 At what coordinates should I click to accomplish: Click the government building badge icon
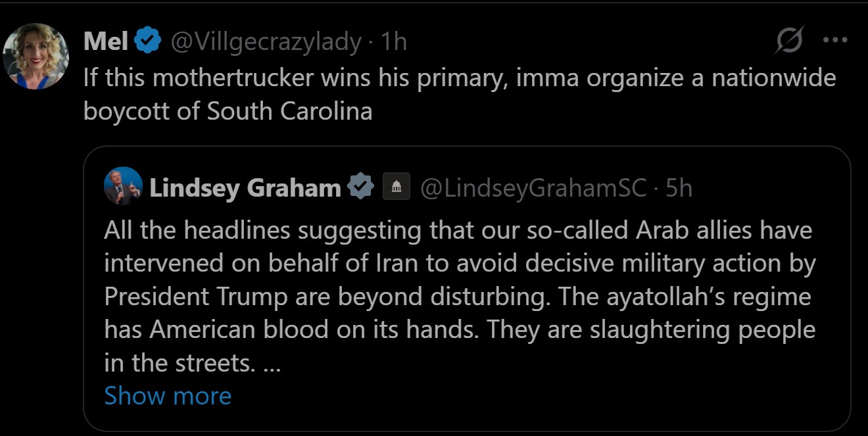(x=396, y=187)
